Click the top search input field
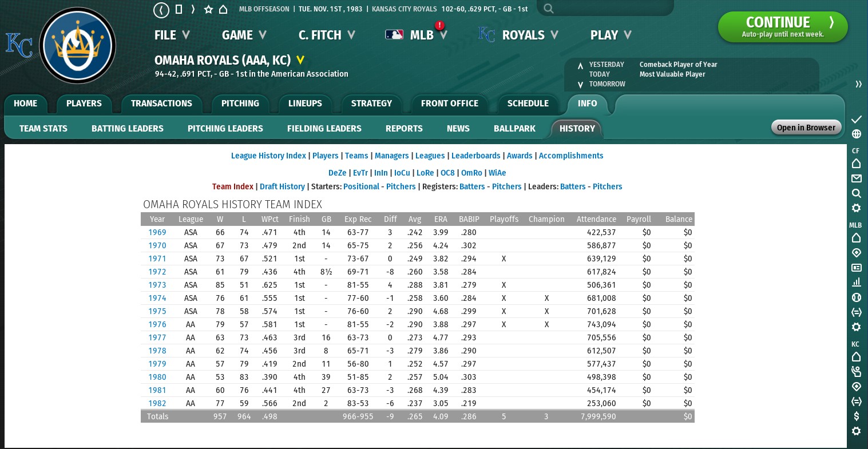The image size is (868, 449). (605, 9)
